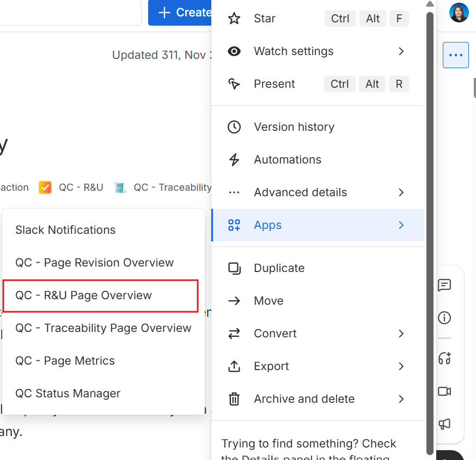Open QC - Traceability Page Overview
The width and height of the screenshot is (476, 460).
103,328
